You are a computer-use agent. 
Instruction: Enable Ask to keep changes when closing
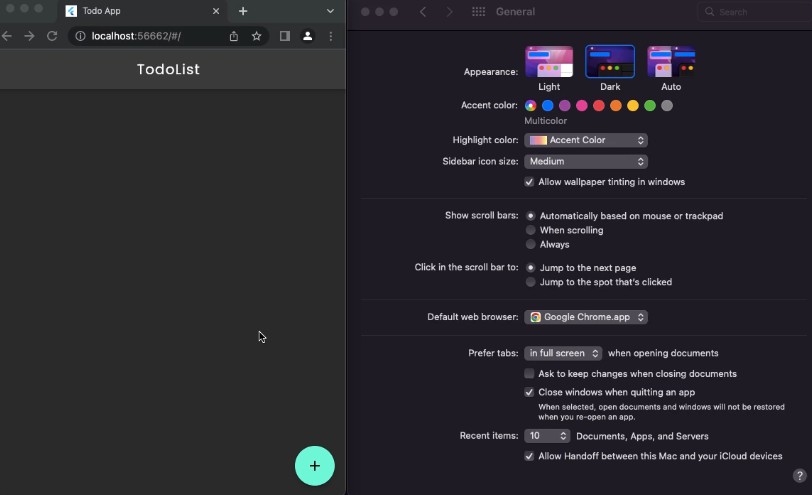[x=529, y=374]
